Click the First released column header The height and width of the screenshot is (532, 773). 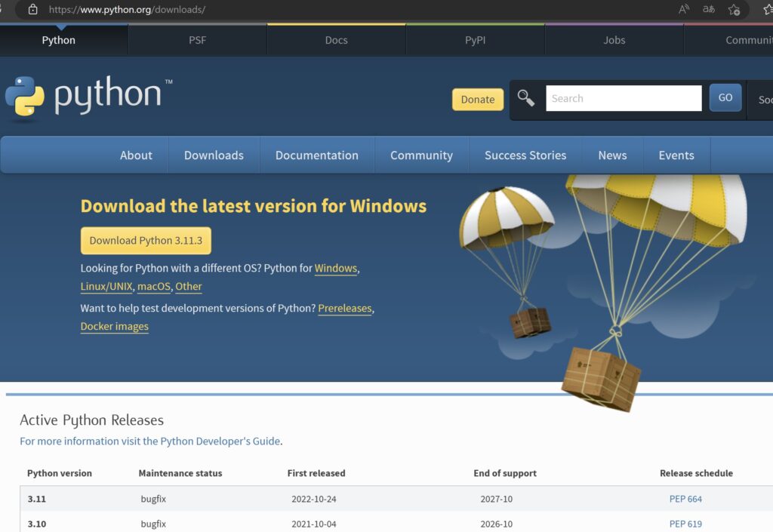[316, 473]
